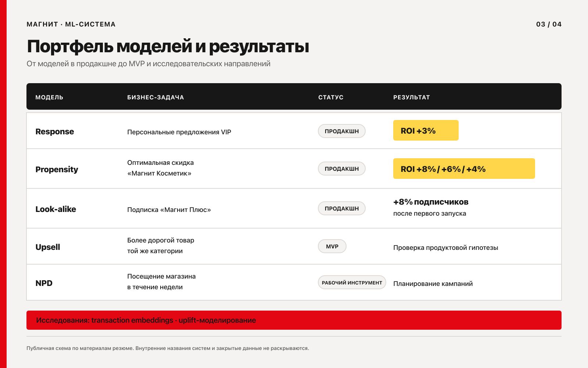This screenshot has width=588, height=368.
Task: Select the Look-alike model name
Action: click(55, 209)
